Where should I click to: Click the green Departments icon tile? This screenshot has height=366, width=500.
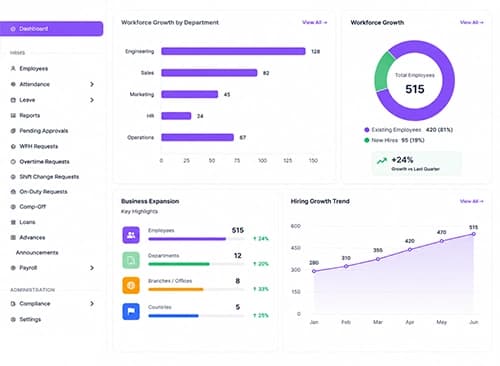click(131, 260)
